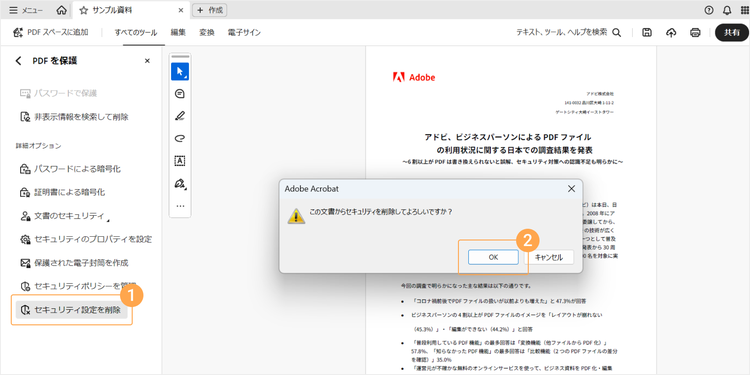Viewport: 750px width, 375px height.
Task: Click キャンセル in the dialog
Action: pyautogui.click(x=549, y=257)
